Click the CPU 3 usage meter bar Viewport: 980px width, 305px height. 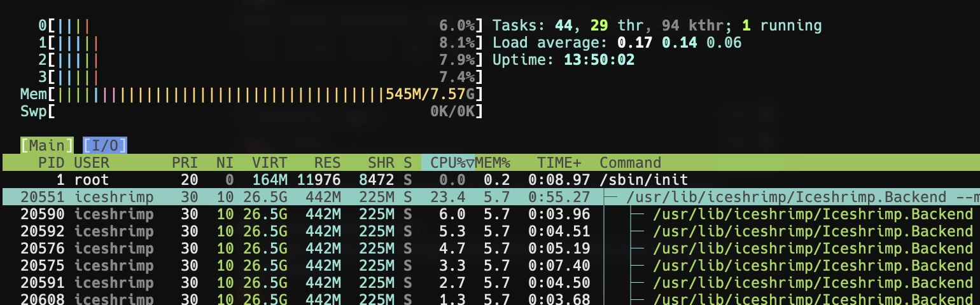pos(260,78)
